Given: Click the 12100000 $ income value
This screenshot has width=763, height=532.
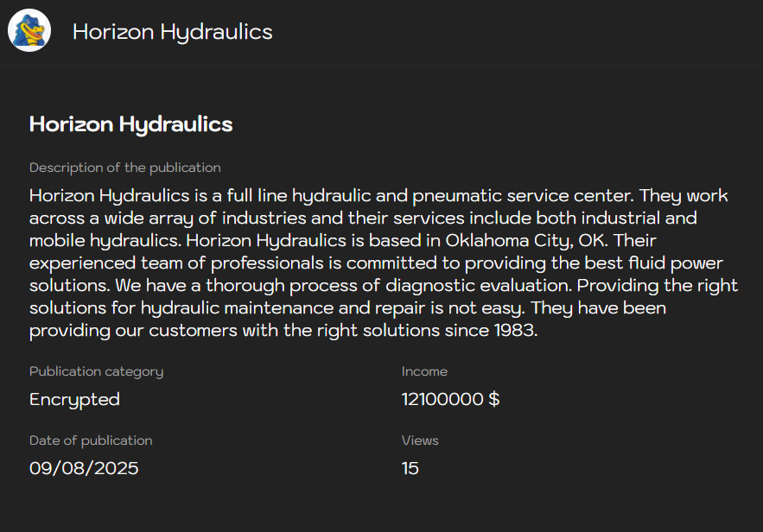Looking at the screenshot, I should pos(450,400).
